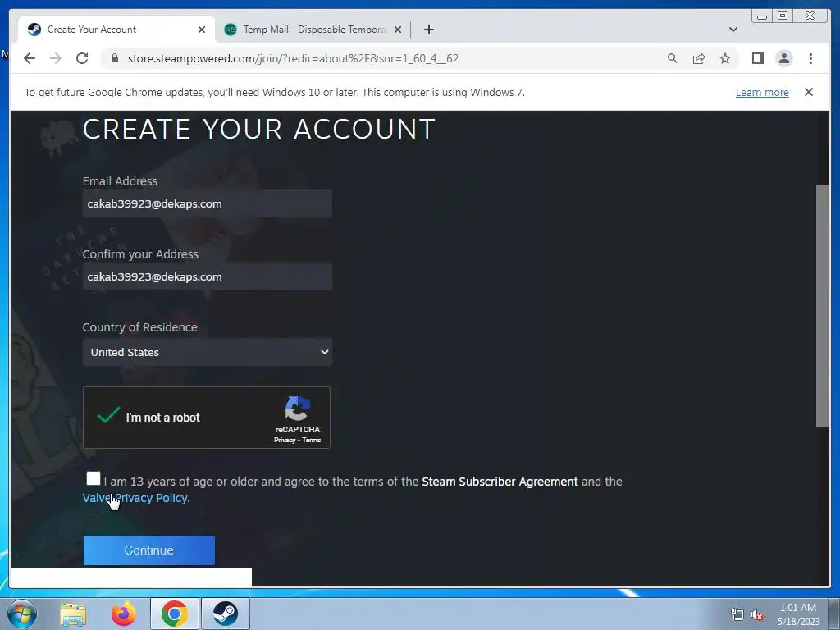This screenshot has height=630, width=840.
Task: Go back using the browser back arrow
Action: coord(30,58)
